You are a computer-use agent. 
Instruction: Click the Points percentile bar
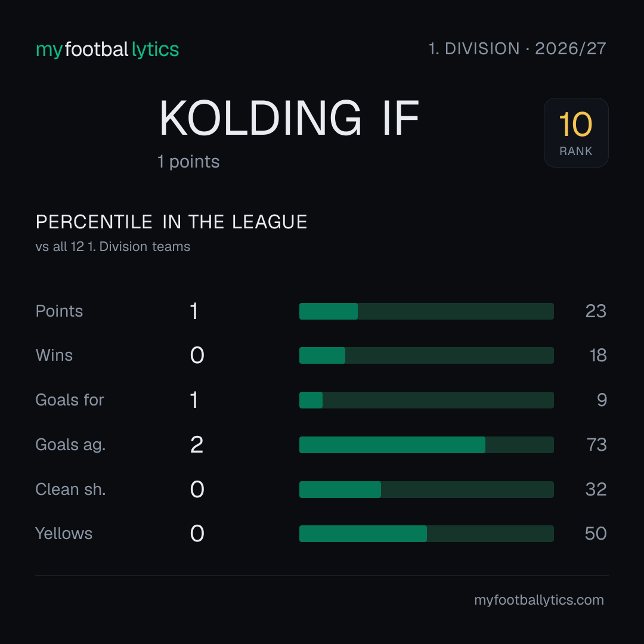(426, 311)
